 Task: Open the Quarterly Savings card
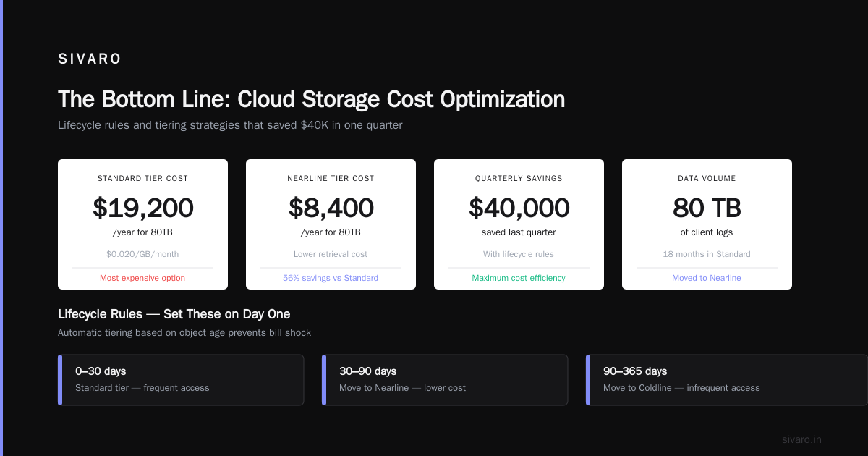[519, 224]
